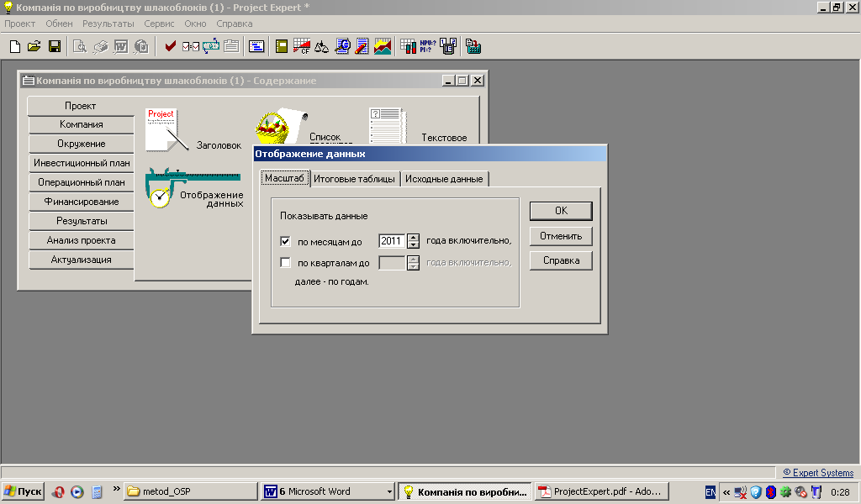Image resolution: width=861 pixels, height=504 pixels.
Task: Open the Окно menu
Action: click(x=195, y=24)
